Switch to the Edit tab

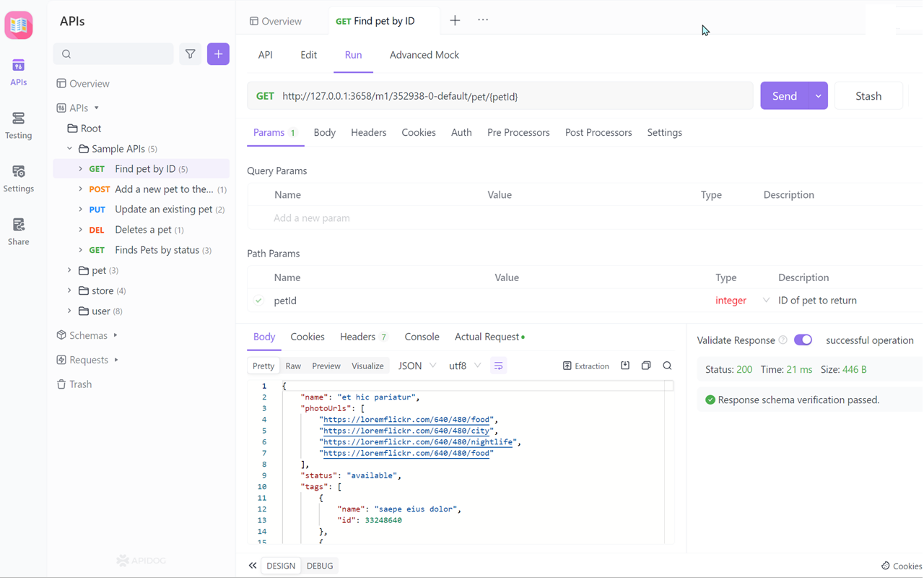pyautogui.click(x=309, y=55)
